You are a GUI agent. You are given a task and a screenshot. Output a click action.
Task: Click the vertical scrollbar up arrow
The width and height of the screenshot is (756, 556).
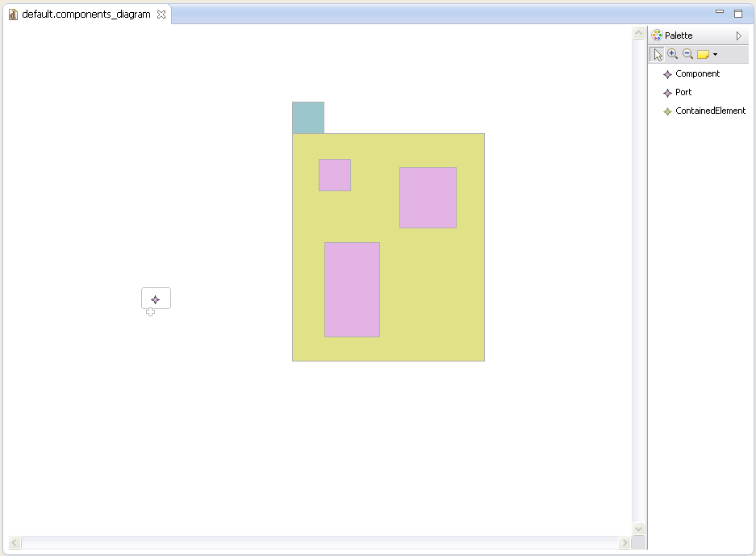(x=638, y=33)
